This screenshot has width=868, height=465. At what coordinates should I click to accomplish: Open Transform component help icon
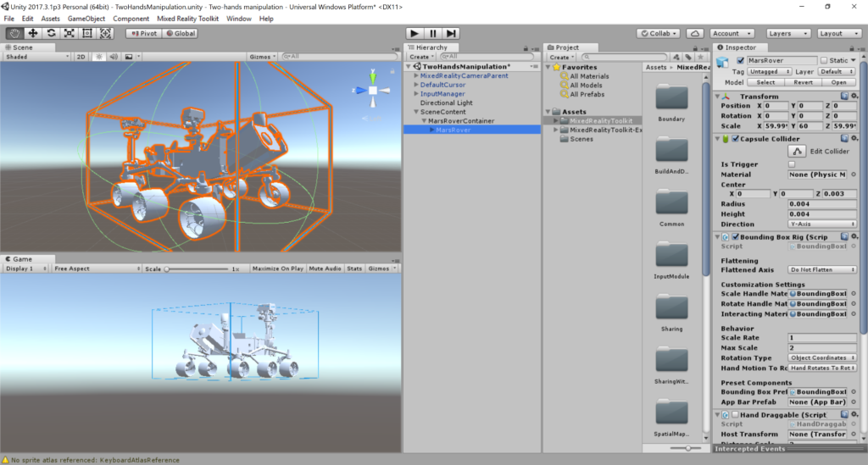tap(845, 97)
